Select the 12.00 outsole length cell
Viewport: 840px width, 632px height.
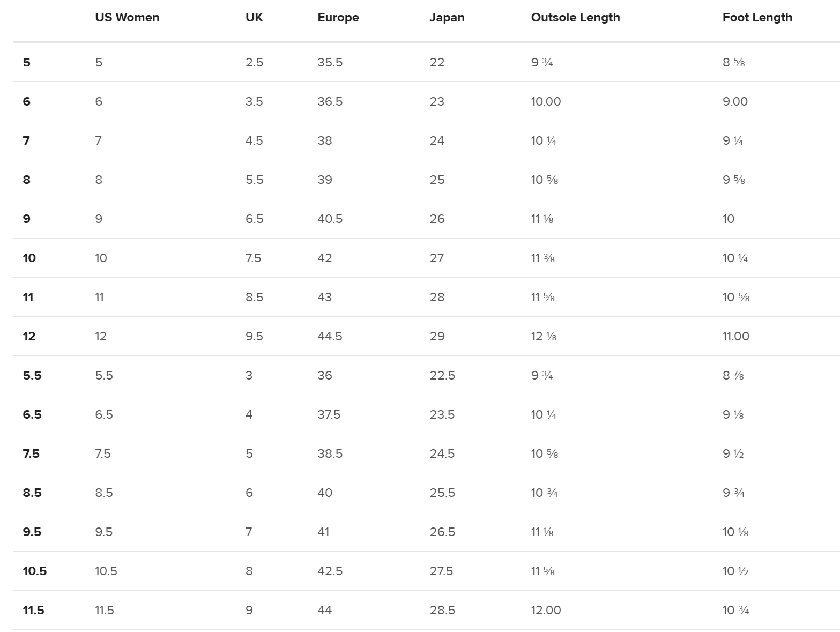tap(546, 610)
